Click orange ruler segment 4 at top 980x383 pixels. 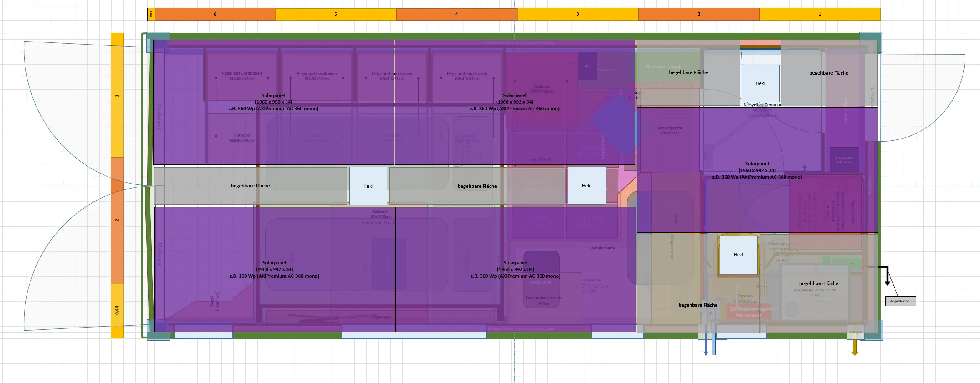[456, 14]
